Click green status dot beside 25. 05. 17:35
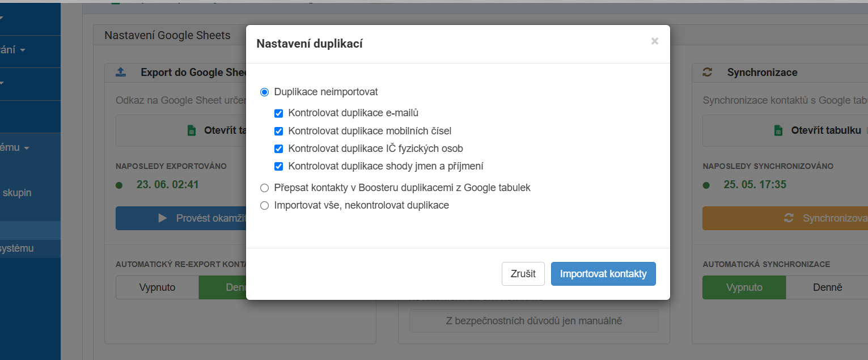The width and height of the screenshot is (868, 360). (x=706, y=185)
